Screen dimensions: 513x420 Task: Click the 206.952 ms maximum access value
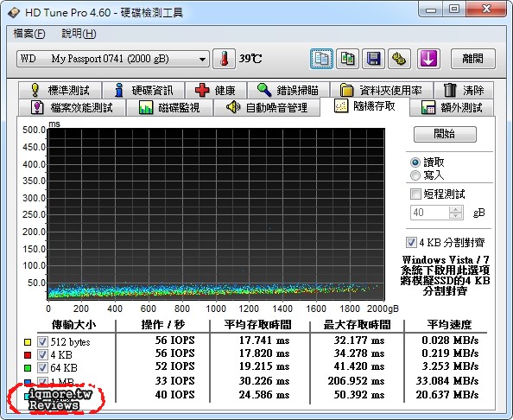point(356,381)
